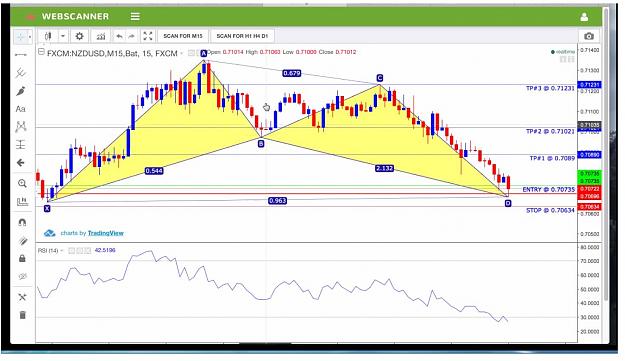Viewport: 625px width, 361px height.
Task: Click the 0.879 ratio label
Action: click(291, 73)
